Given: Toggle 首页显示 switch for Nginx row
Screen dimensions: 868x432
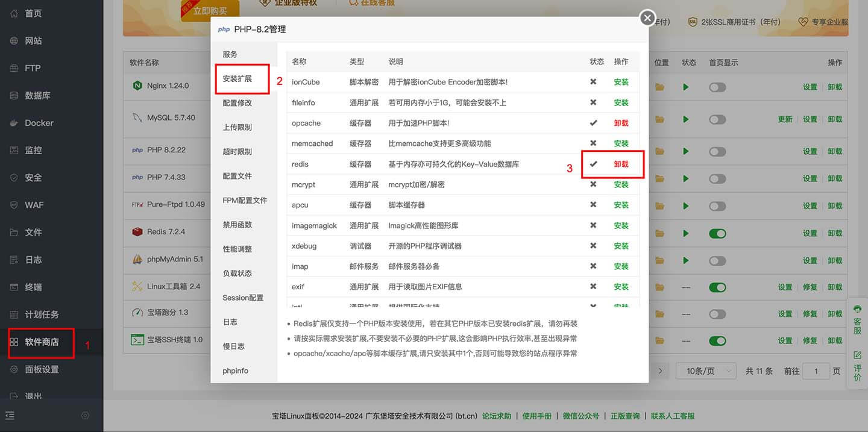Looking at the screenshot, I should click(x=717, y=87).
